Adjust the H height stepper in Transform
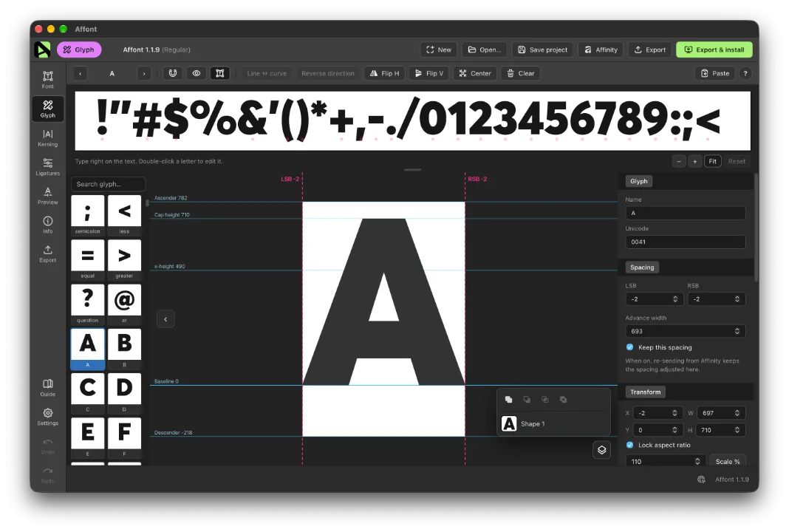 click(x=737, y=430)
